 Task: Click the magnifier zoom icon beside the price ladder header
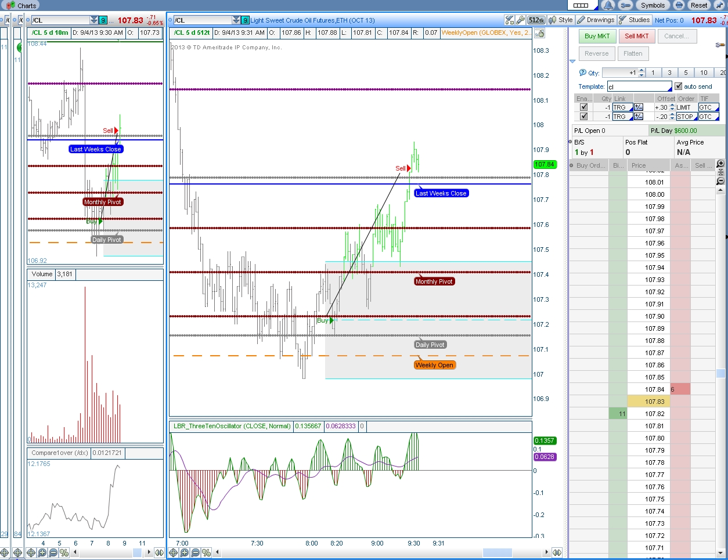720,164
